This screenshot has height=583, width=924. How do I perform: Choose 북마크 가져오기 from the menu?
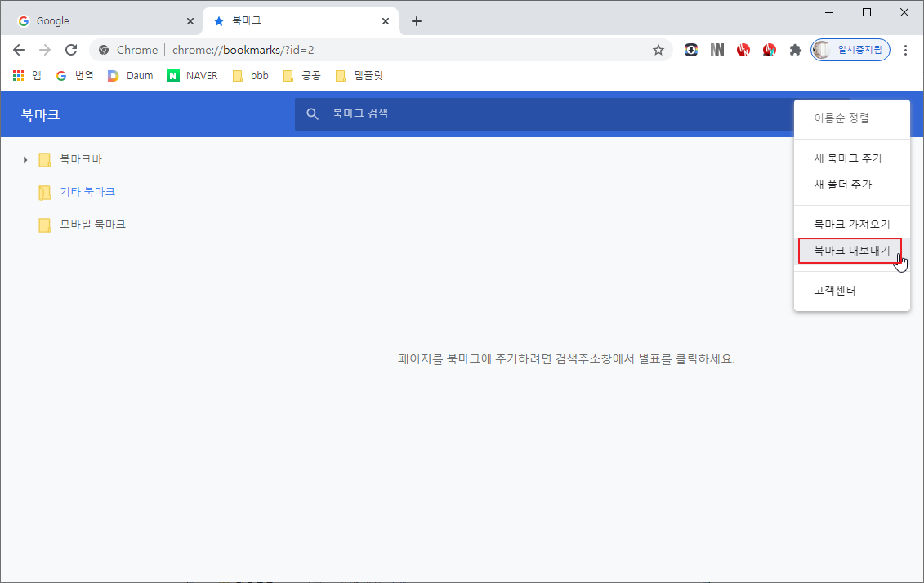click(x=852, y=225)
